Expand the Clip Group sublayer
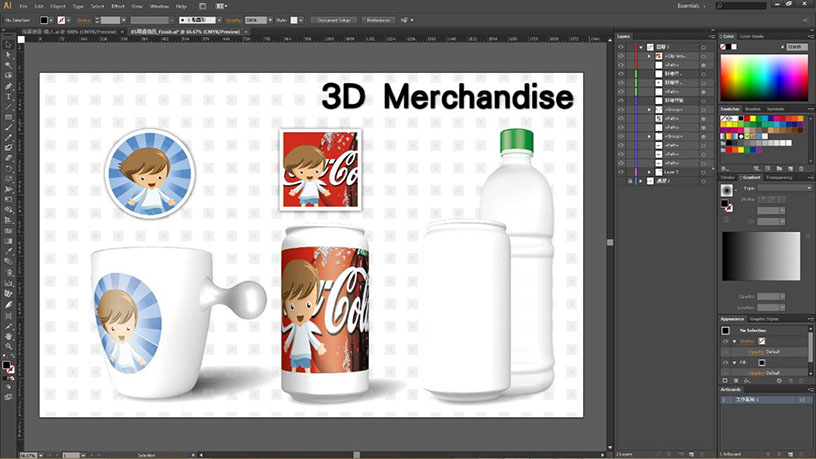816x459 pixels. coord(650,57)
